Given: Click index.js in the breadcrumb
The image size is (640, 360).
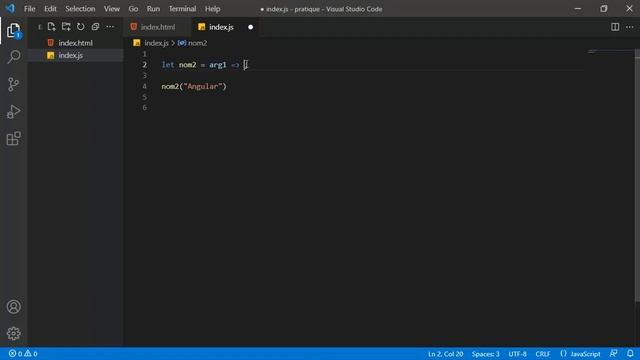Looking at the screenshot, I should [x=156, y=43].
